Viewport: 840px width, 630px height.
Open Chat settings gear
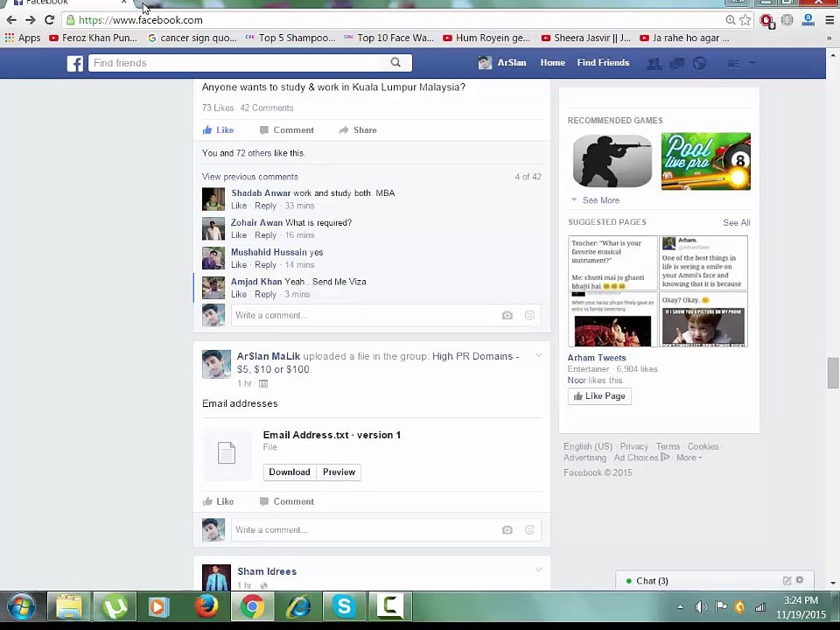[x=800, y=579]
